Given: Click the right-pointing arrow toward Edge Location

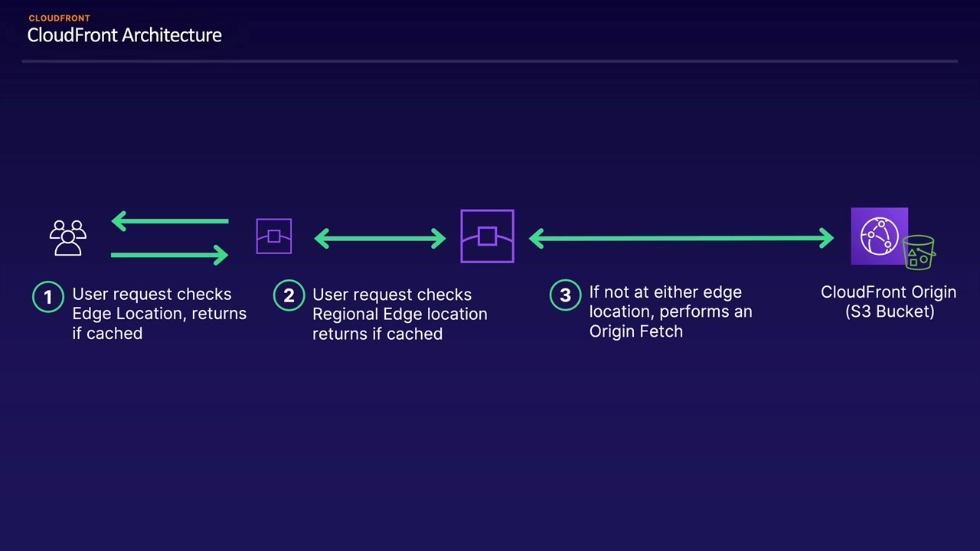Looking at the screenshot, I should (x=169, y=254).
